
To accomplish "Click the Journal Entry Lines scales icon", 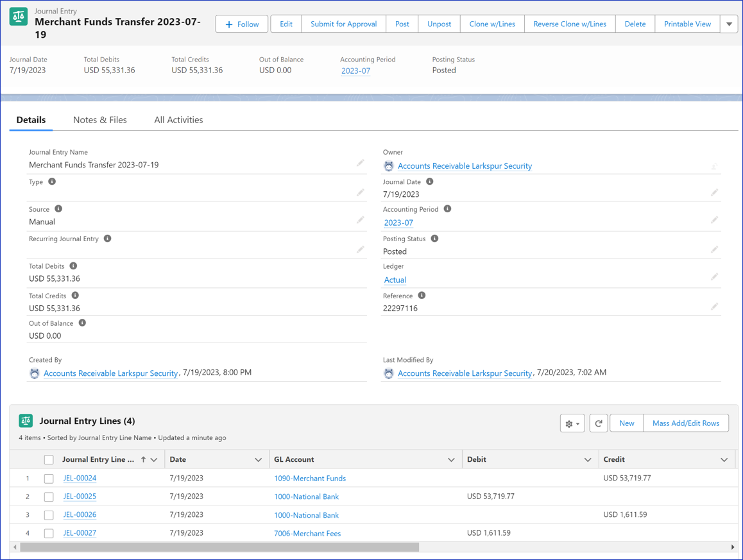I will pyautogui.click(x=26, y=421).
